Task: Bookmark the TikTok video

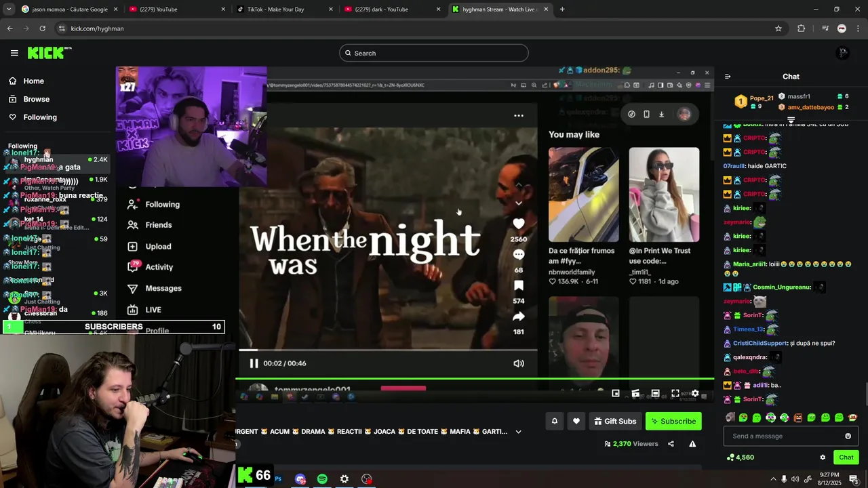Action: tap(519, 285)
